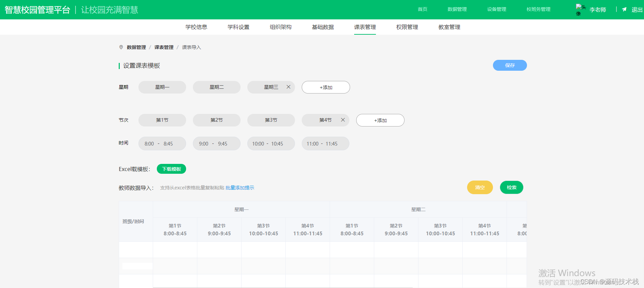Viewport: 644px width, 288px height.
Task: Click the user avatar image
Action: (x=581, y=10)
